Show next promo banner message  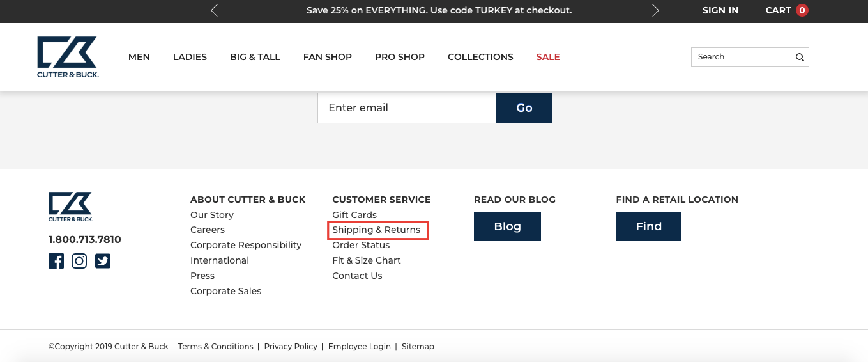click(x=655, y=10)
